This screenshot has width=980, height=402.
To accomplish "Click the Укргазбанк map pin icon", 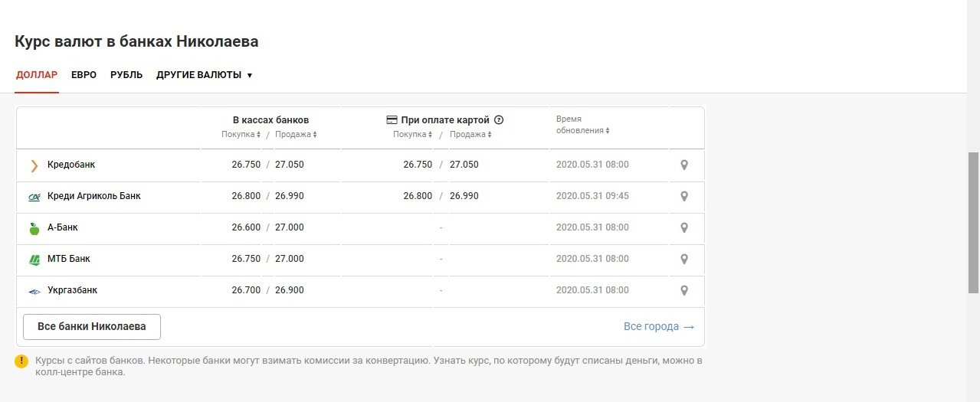I will tap(684, 290).
